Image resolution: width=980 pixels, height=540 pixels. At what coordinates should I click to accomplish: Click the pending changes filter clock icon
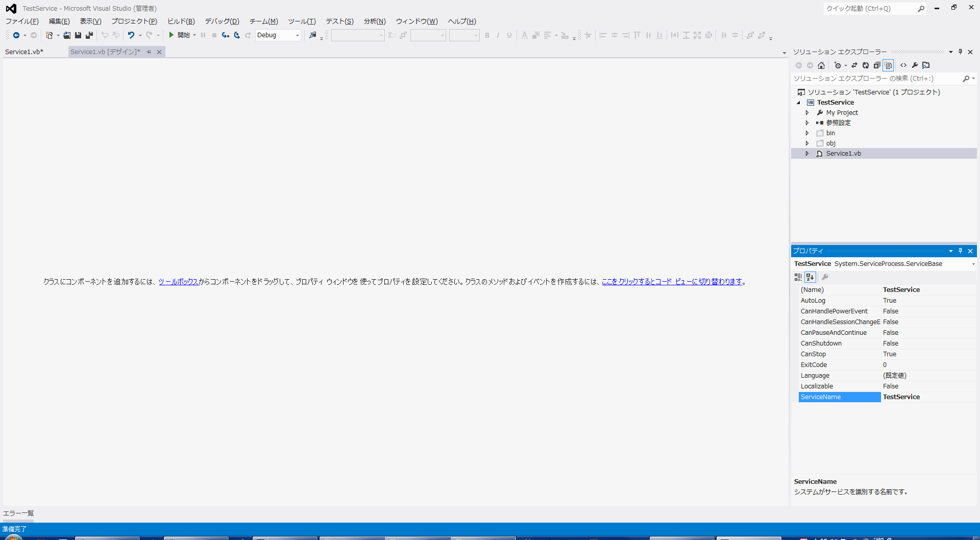point(837,65)
